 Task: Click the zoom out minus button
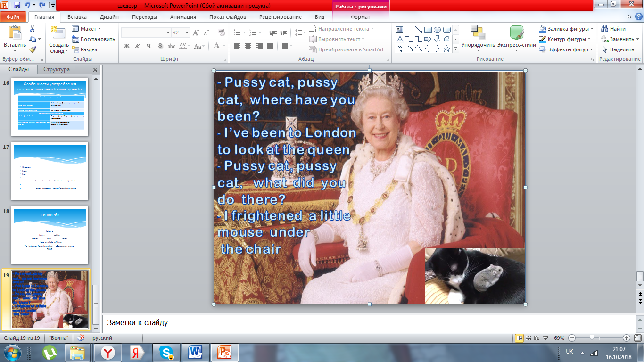point(572,338)
